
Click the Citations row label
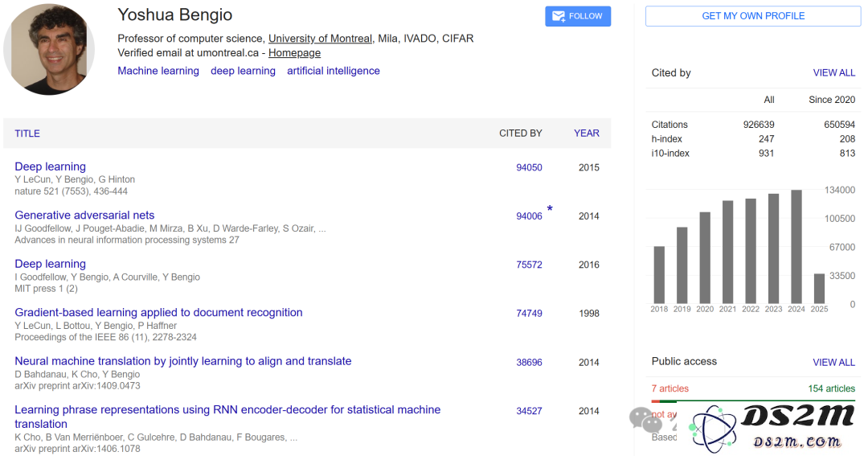point(669,125)
